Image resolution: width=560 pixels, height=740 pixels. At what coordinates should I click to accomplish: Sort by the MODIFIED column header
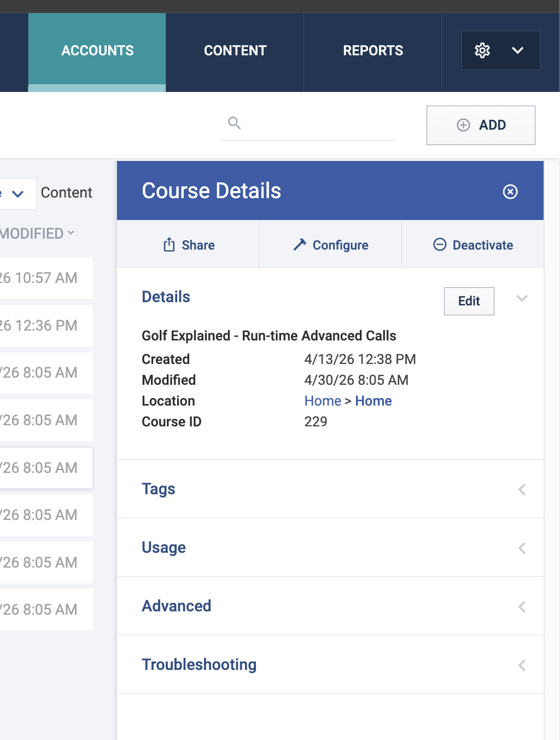(x=37, y=234)
